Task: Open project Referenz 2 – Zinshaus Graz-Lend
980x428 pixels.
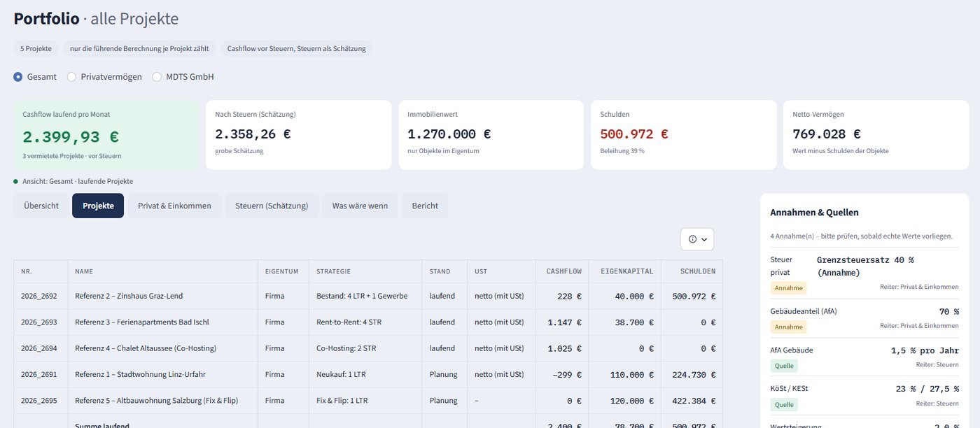Action: tap(129, 297)
